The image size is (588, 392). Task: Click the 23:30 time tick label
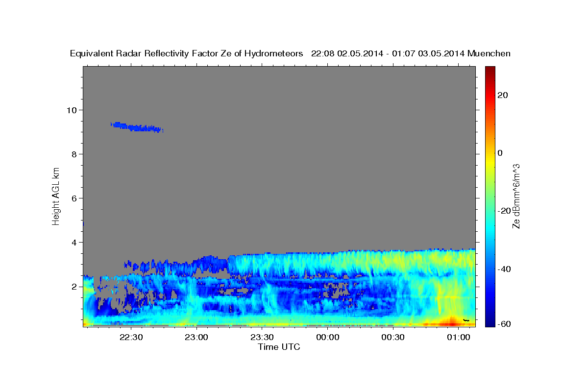tap(262, 338)
